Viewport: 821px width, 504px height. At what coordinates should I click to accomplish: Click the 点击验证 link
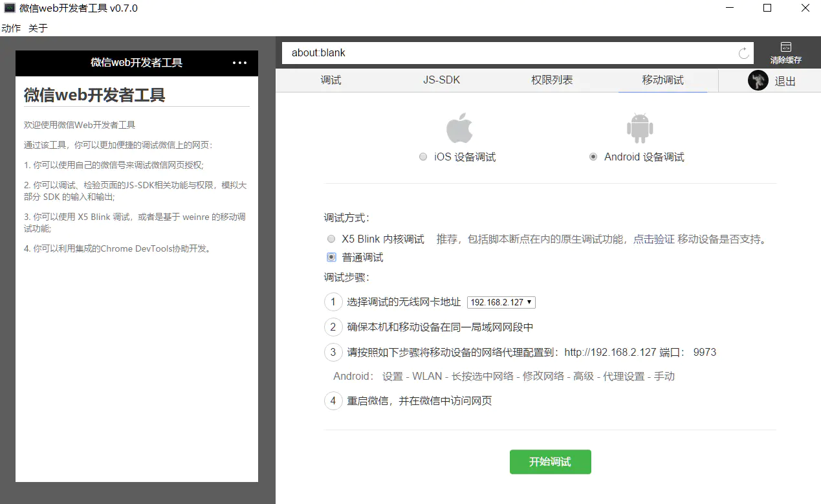pyautogui.click(x=653, y=239)
